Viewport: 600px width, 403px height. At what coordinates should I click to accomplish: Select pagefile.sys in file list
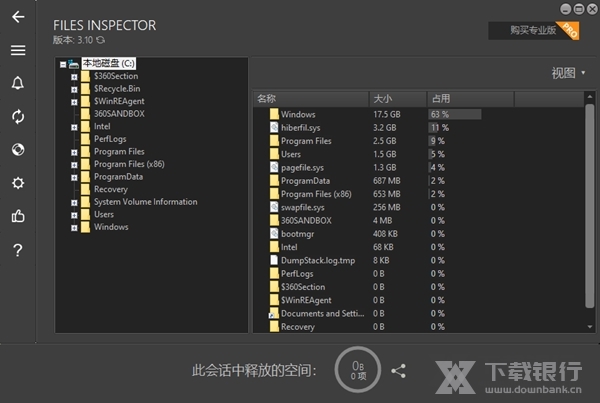[x=419, y=168]
